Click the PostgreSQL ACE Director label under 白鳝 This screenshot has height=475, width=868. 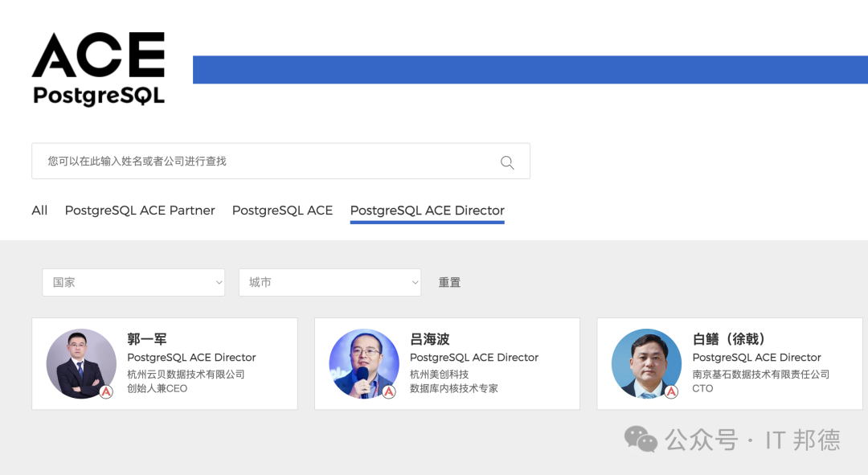[757, 358]
